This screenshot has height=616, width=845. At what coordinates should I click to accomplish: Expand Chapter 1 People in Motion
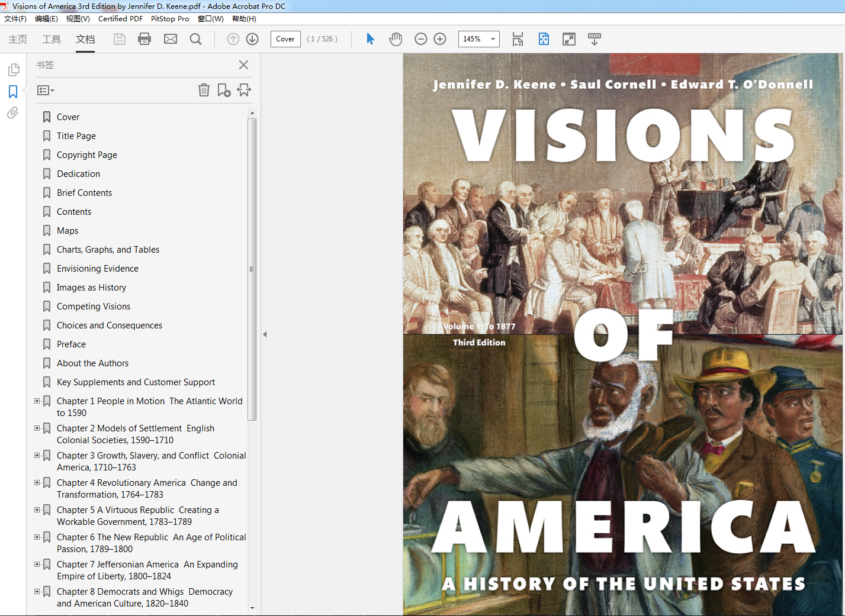(37, 401)
